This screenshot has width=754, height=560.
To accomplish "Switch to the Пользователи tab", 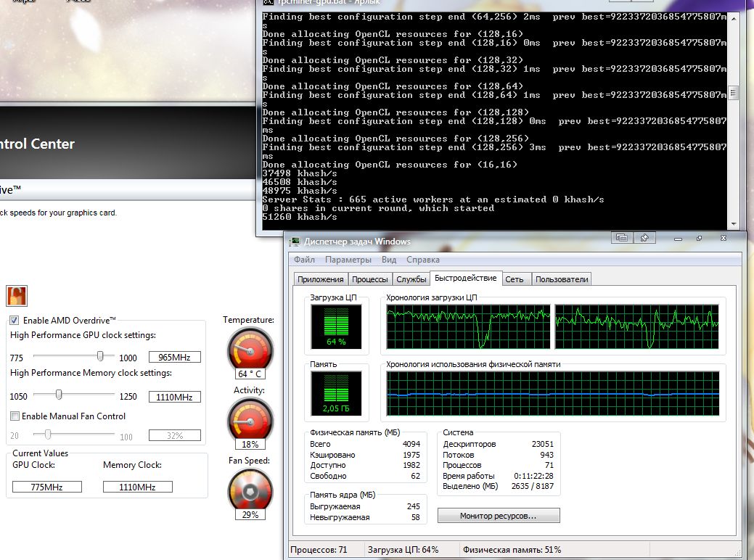I will 562,279.
